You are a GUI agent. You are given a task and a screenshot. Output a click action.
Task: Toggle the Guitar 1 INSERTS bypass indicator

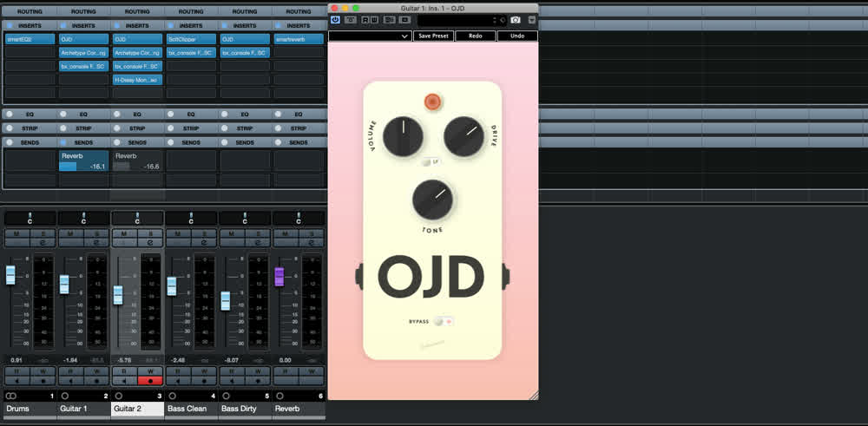click(63, 25)
